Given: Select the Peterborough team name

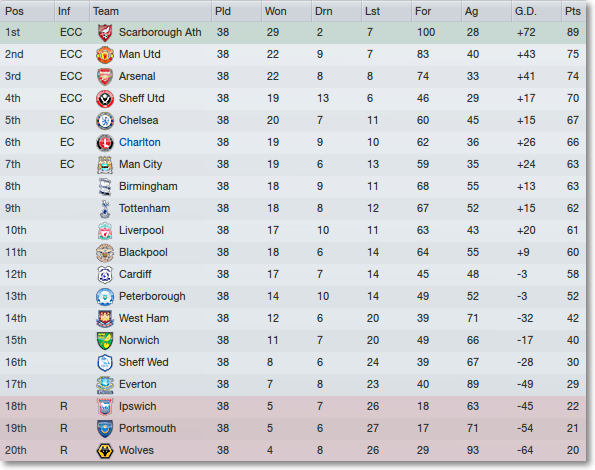Looking at the screenshot, I should [152, 296].
